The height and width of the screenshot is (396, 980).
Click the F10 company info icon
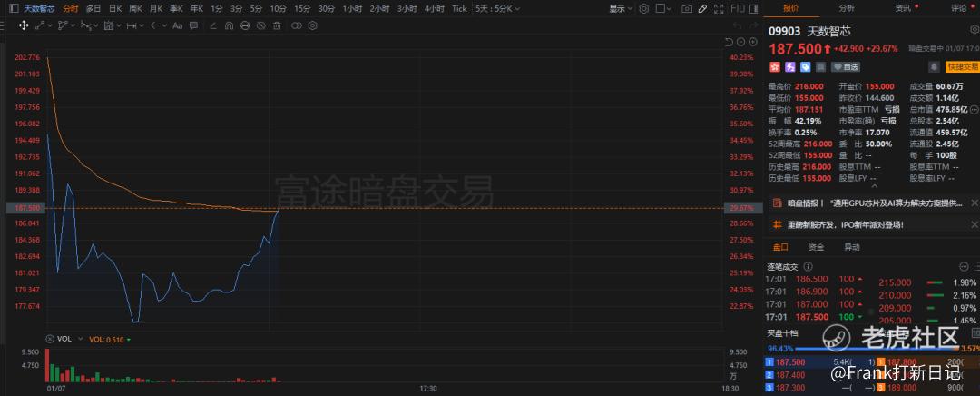[738, 9]
